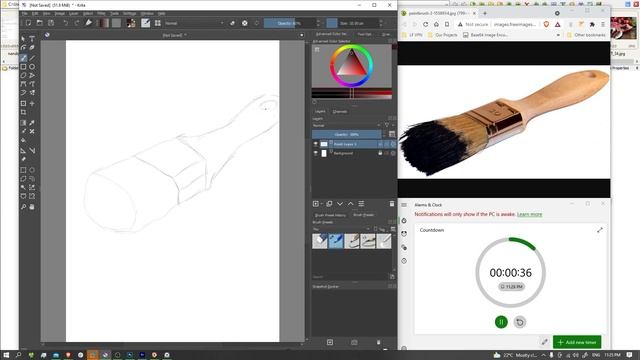
Task: Select the Assistant tool
Action: pos(23,150)
